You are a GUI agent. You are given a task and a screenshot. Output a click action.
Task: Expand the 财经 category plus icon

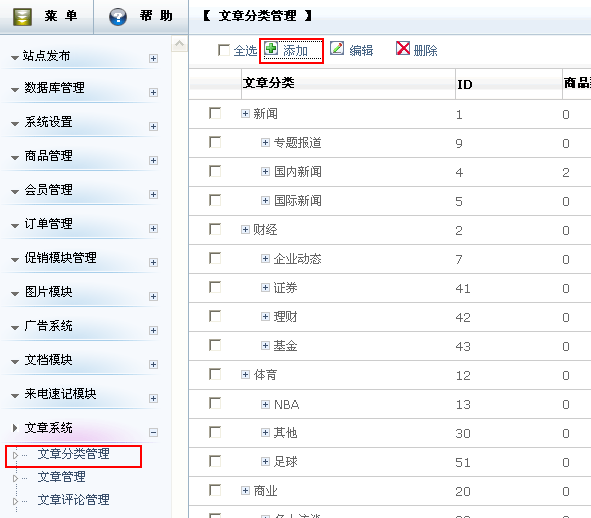click(245, 229)
